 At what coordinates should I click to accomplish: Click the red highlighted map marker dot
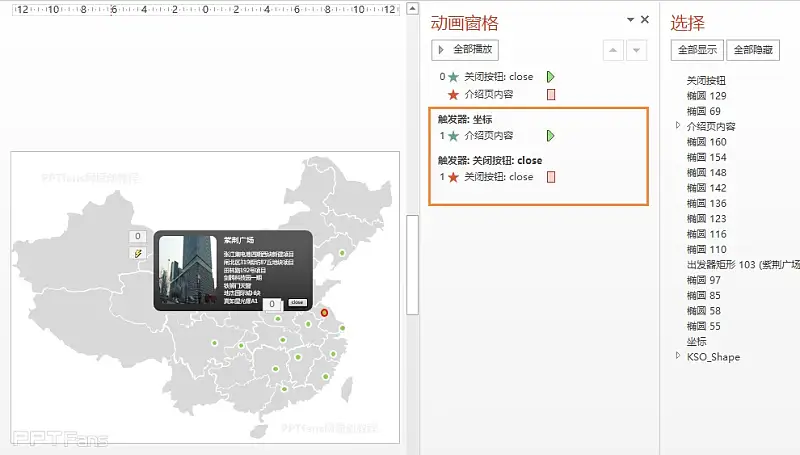324,313
